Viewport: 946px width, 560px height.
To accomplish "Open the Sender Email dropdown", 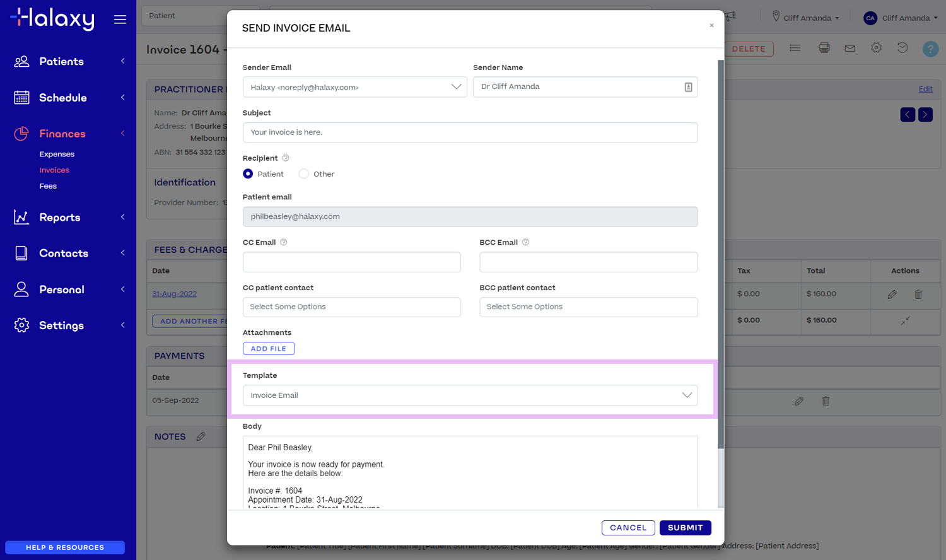I will 457,86.
